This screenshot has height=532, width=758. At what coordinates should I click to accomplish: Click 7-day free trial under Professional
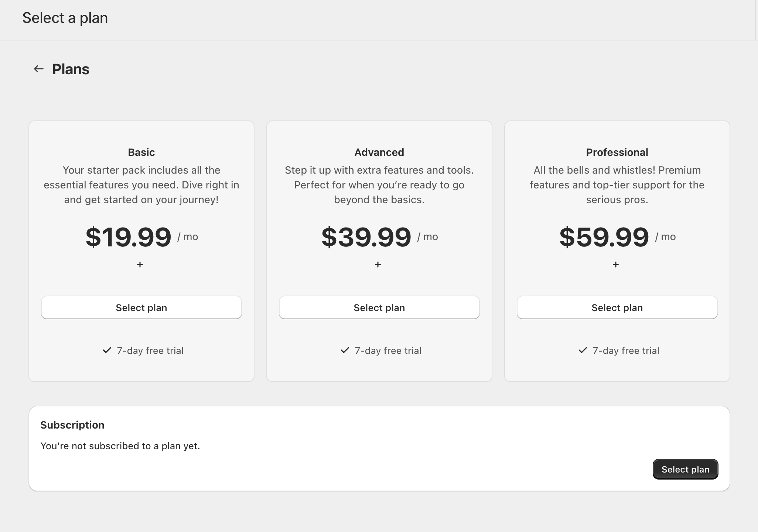coord(626,351)
